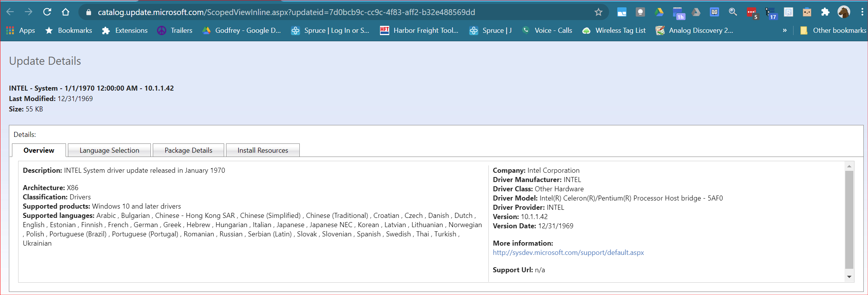Image resolution: width=868 pixels, height=295 pixels.
Task: Click the letter R extension icon
Action: pyautogui.click(x=789, y=12)
